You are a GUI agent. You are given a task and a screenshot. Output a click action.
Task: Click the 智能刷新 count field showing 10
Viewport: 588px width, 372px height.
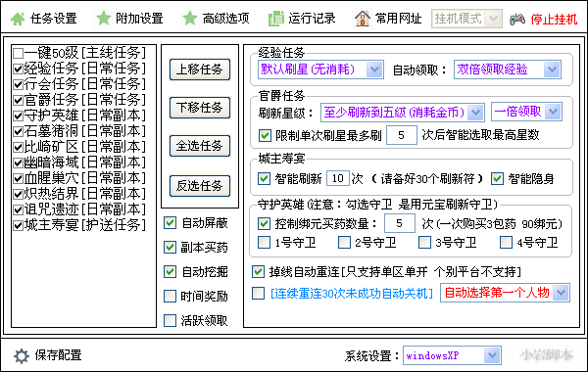pos(338,178)
